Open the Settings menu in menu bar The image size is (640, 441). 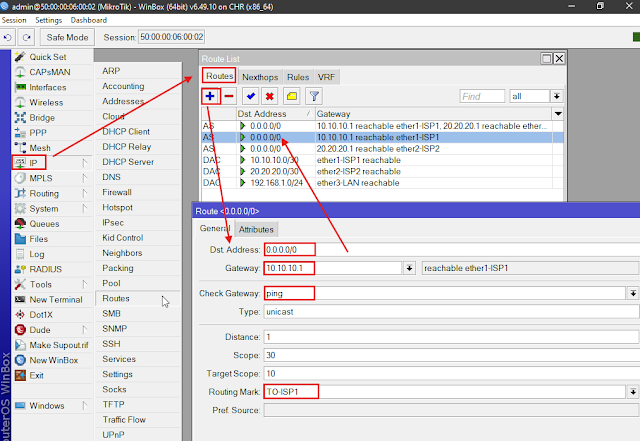pyautogui.click(x=49, y=20)
